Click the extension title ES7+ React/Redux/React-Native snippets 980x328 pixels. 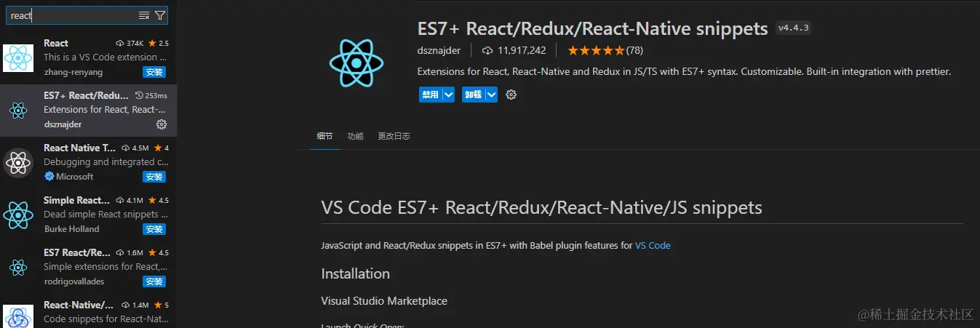pyautogui.click(x=592, y=28)
